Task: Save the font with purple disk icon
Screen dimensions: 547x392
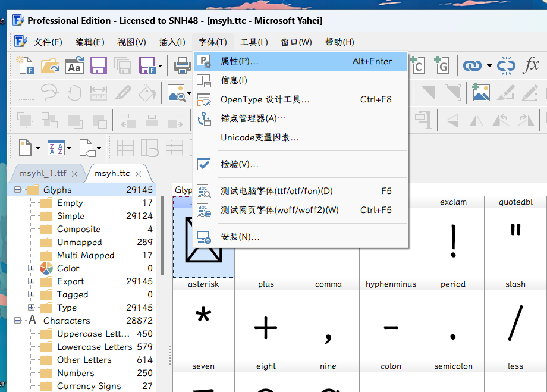Action: 99,65
